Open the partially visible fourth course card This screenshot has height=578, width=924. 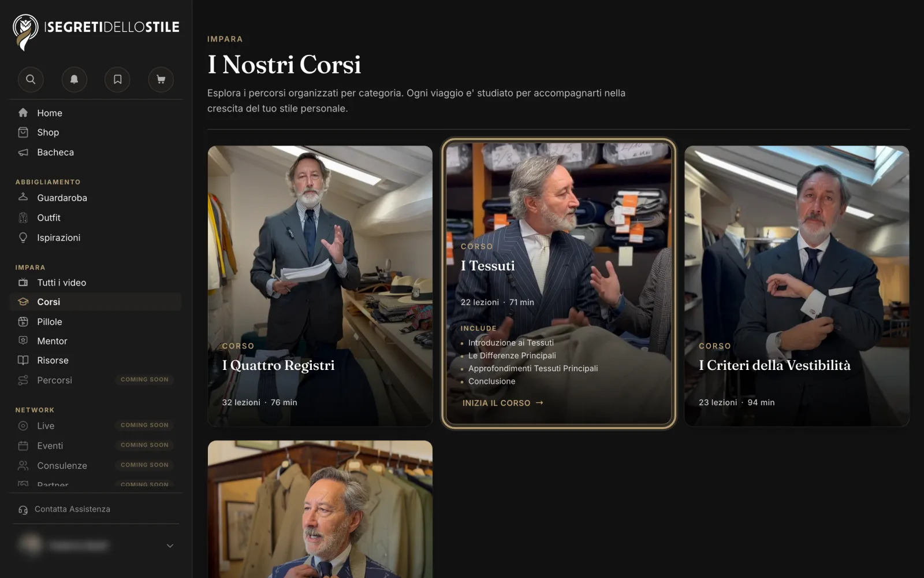[320, 509]
